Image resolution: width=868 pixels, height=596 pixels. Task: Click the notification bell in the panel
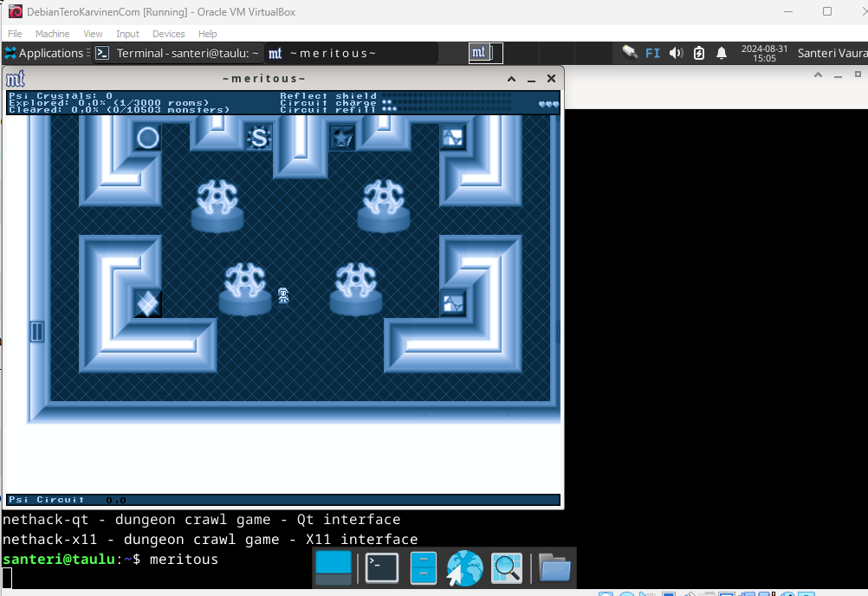coord(722,54)
